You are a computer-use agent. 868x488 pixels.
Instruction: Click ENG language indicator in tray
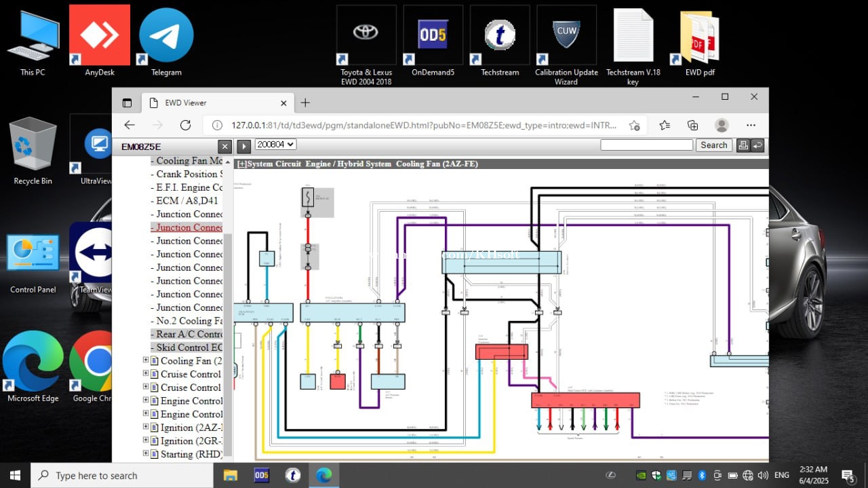pyautogui.click(x=782, y=475)
